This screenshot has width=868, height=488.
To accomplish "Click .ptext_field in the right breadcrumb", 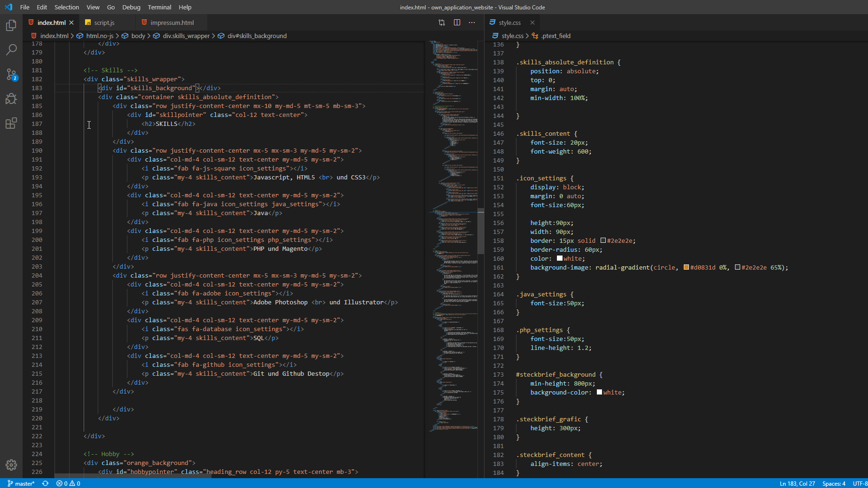I will tap(556, 36).
